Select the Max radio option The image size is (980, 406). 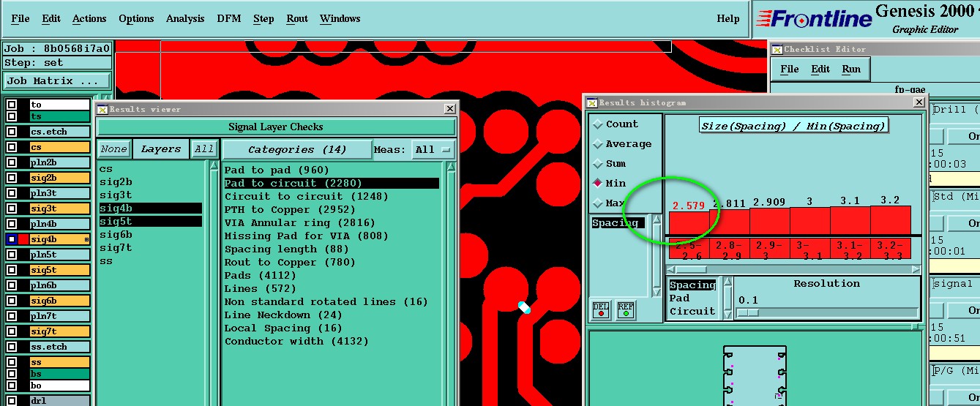(x=598, y=203)
